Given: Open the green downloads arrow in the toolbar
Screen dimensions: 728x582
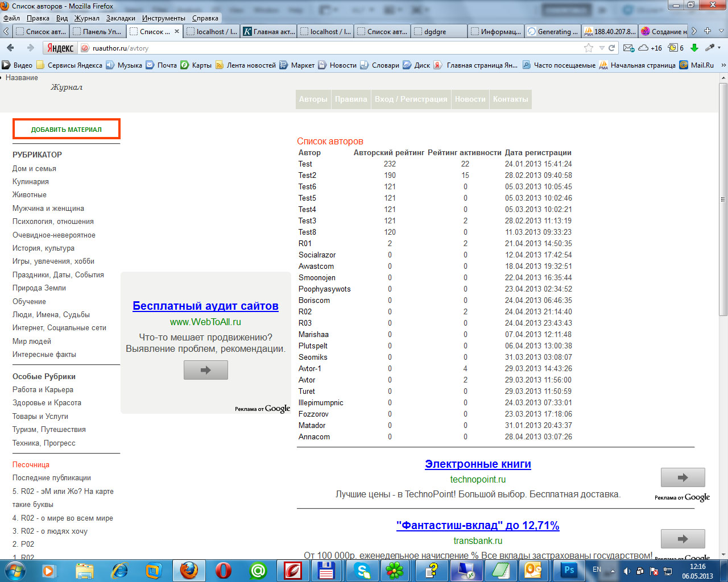Looking at the screenshot, I should point(694,48).
